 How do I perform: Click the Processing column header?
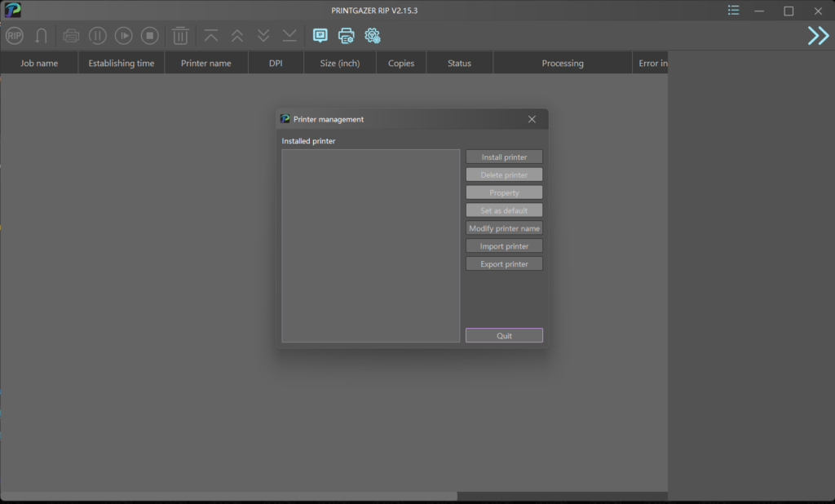(x=563, y=63)
